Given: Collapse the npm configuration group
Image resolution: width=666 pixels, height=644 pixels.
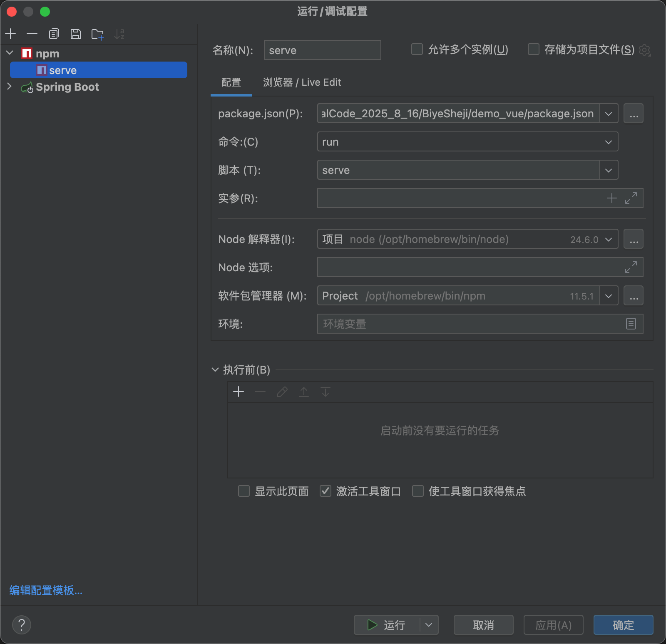Looking at the screenshot, I should click(x=9, y=53).
